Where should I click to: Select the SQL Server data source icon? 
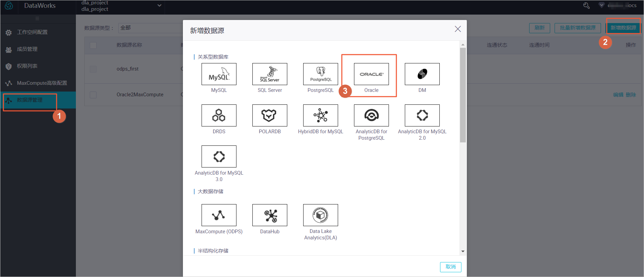pyautogui.click(x=270, y=74)
